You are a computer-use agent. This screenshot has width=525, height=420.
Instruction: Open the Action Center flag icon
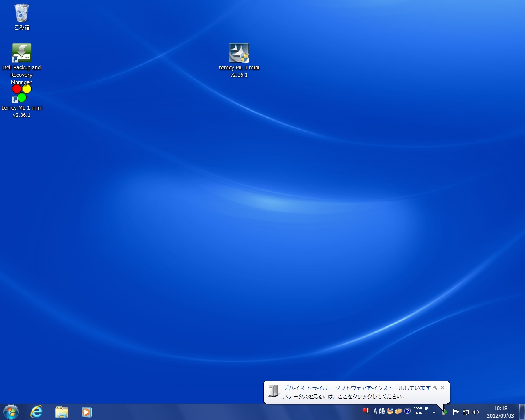coord(456,412)
